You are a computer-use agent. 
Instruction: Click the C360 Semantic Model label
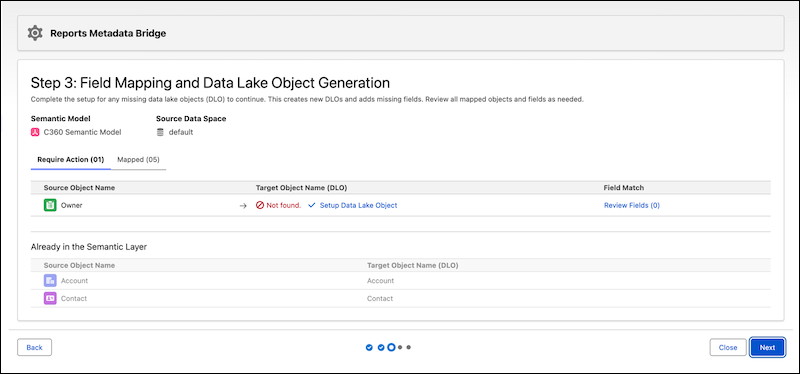83,132
